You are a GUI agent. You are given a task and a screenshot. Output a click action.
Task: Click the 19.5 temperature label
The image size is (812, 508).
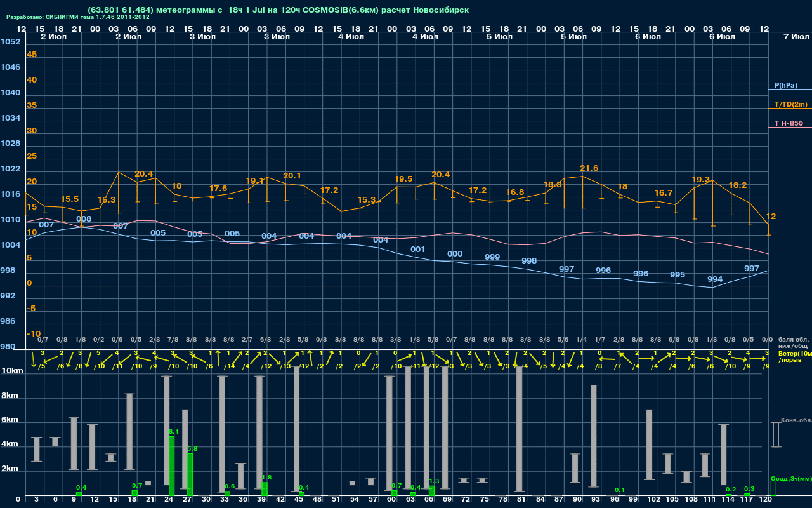pos(403,179)
